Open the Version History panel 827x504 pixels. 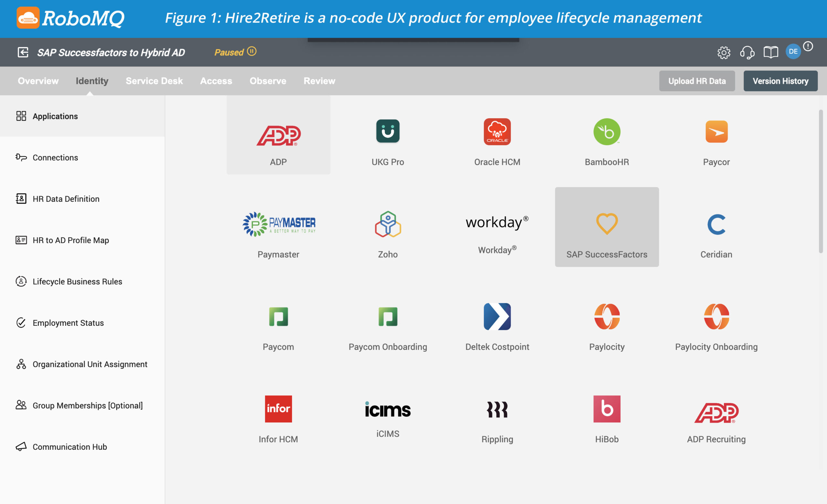point(780,81)
